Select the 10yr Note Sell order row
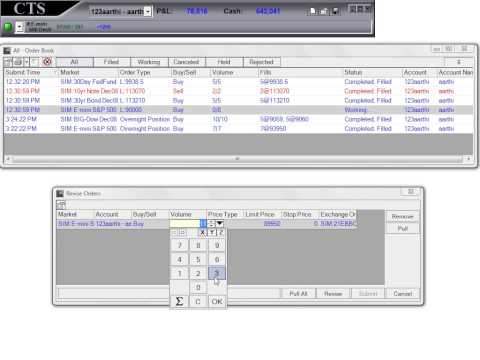This screenshot has height=360, width=480. coord(238,91)
